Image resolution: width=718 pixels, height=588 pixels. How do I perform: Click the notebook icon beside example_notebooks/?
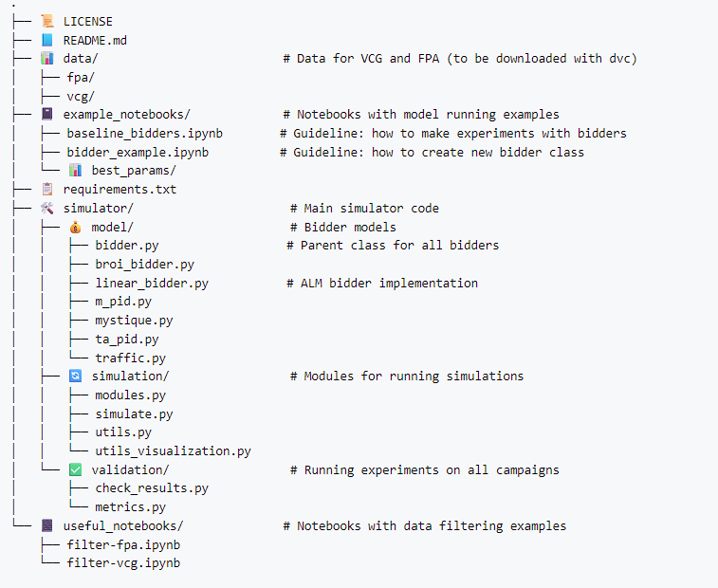(x=46, y=115)
